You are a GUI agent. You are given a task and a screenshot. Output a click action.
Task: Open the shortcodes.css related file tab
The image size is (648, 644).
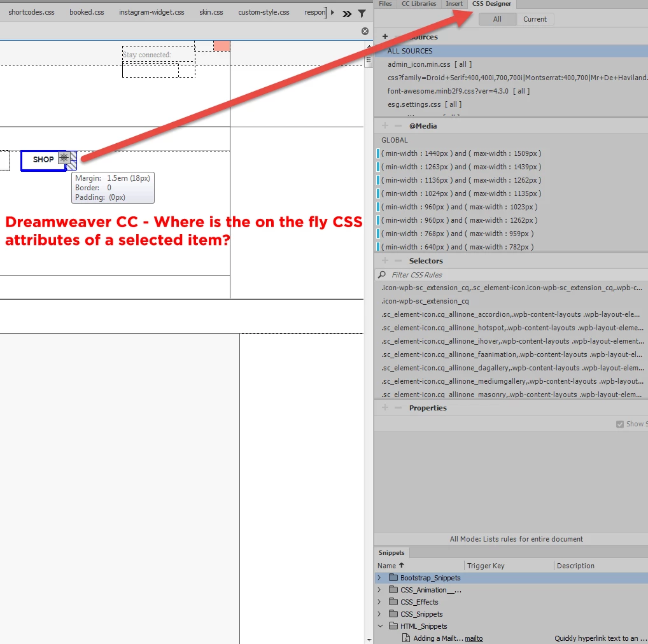click(31, 12)
